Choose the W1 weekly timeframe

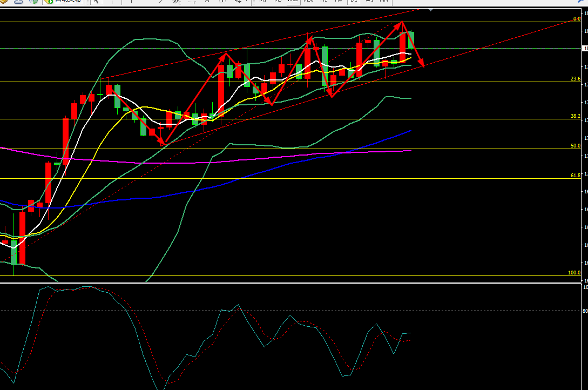pos(369,1)
